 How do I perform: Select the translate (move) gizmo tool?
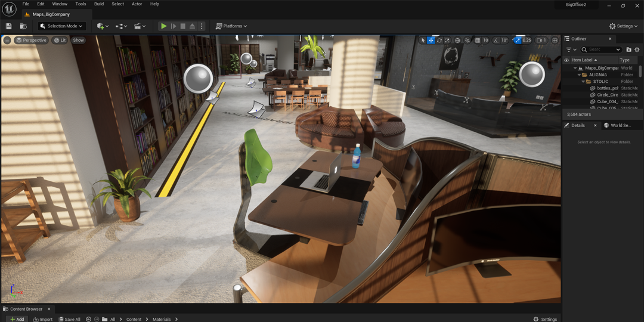point(431,41)
